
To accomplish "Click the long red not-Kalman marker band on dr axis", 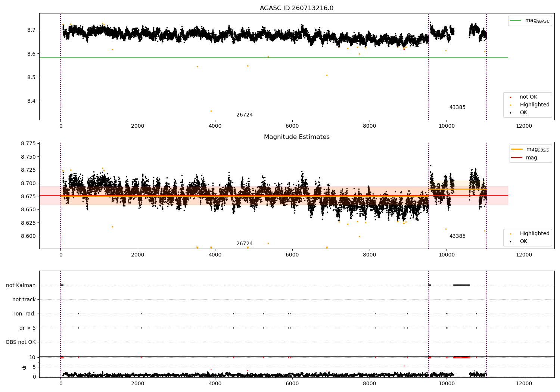I will pos(461,357).
